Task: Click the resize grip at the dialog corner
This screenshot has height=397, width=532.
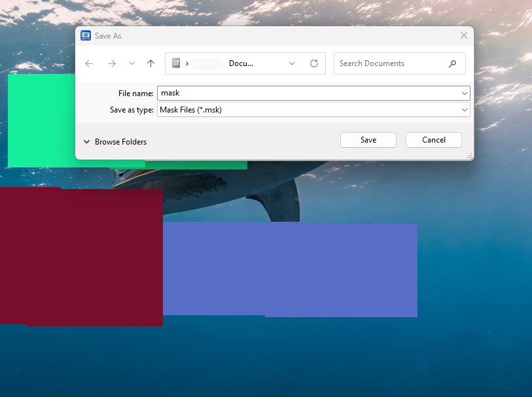Action: coord(469,156)
